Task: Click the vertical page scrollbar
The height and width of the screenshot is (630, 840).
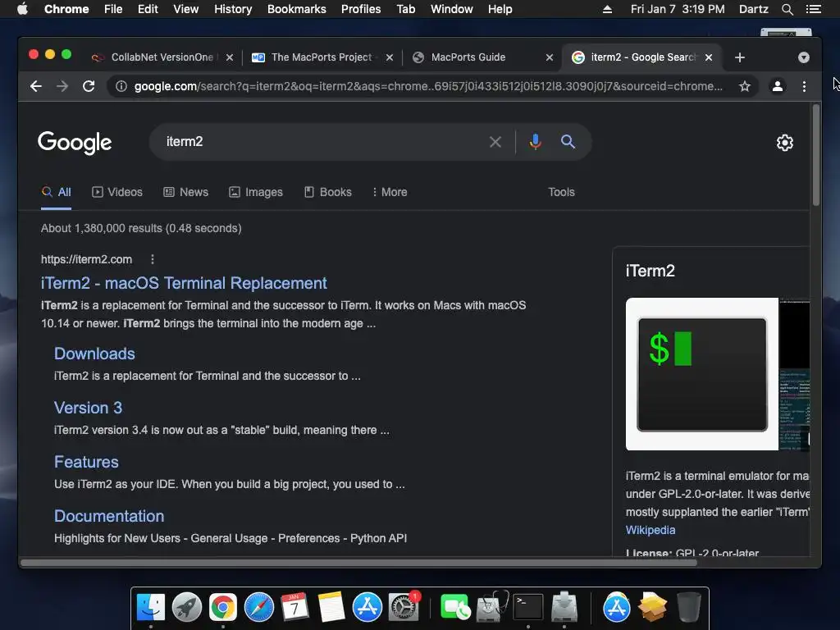Action: coord(816,155)
